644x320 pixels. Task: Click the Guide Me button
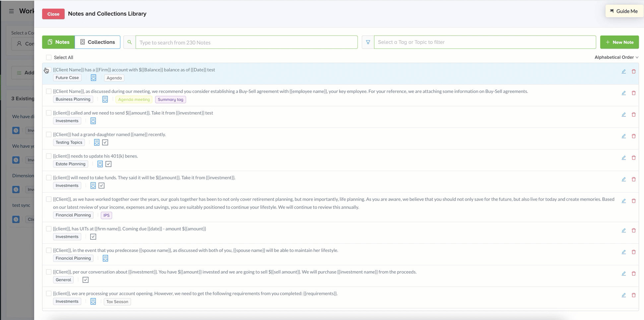pos(624,11)
